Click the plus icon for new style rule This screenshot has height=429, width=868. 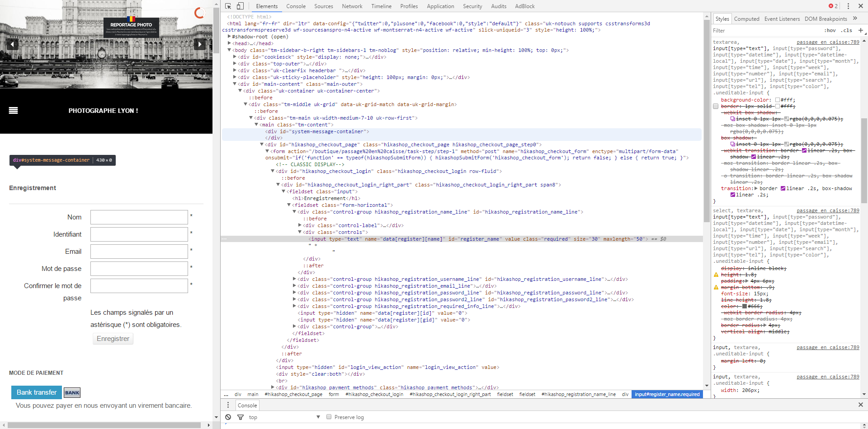[860, 30]
